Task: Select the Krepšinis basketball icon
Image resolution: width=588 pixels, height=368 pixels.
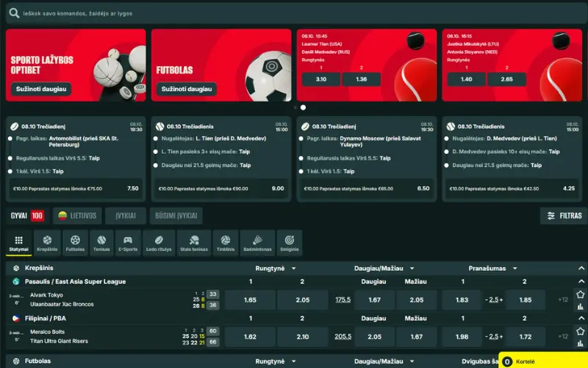Action: coord(47,244)
